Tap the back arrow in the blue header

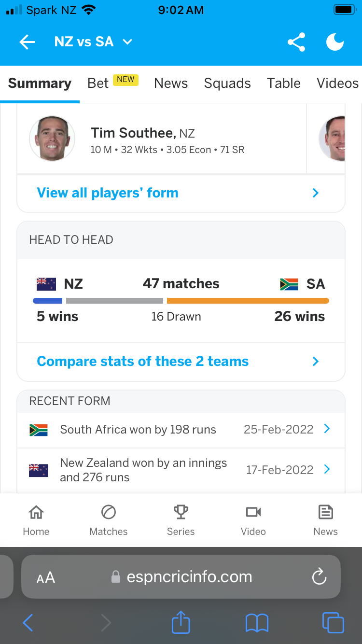pyautogui.click(x=27, y=42)
